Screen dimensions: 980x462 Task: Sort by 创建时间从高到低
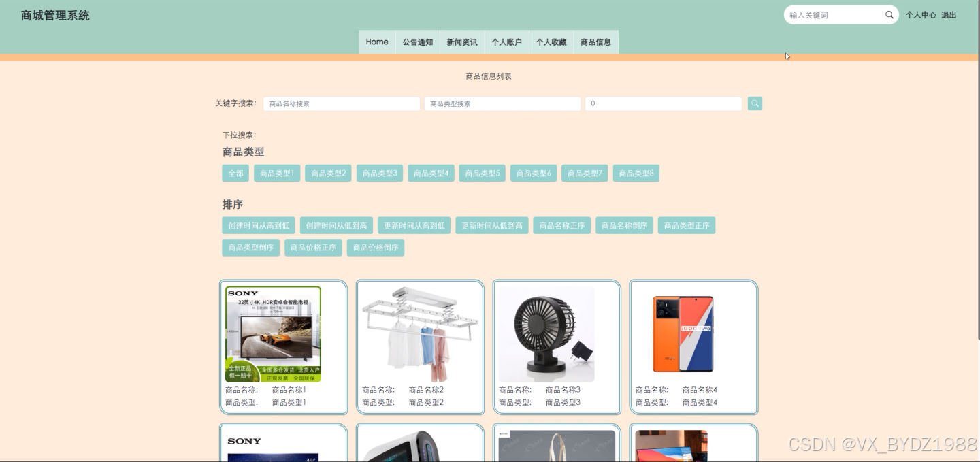259,226
